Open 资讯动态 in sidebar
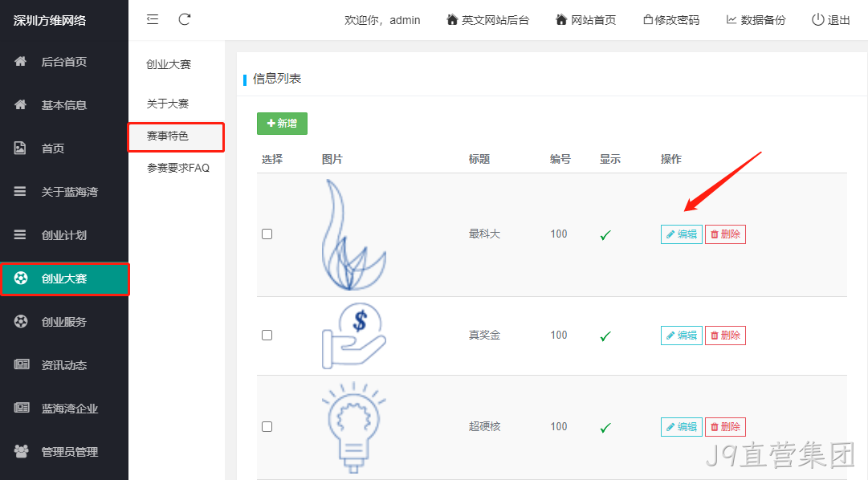The image size is (868, 480). 64,365
